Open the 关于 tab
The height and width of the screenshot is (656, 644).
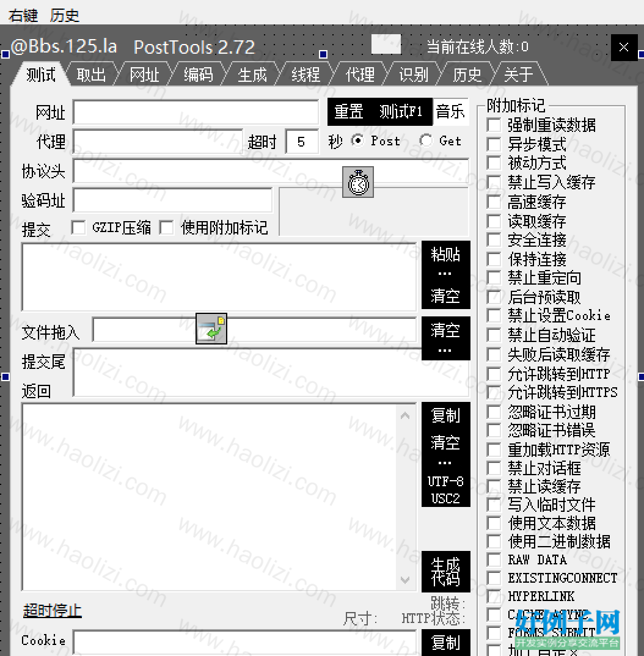(519, 75)
